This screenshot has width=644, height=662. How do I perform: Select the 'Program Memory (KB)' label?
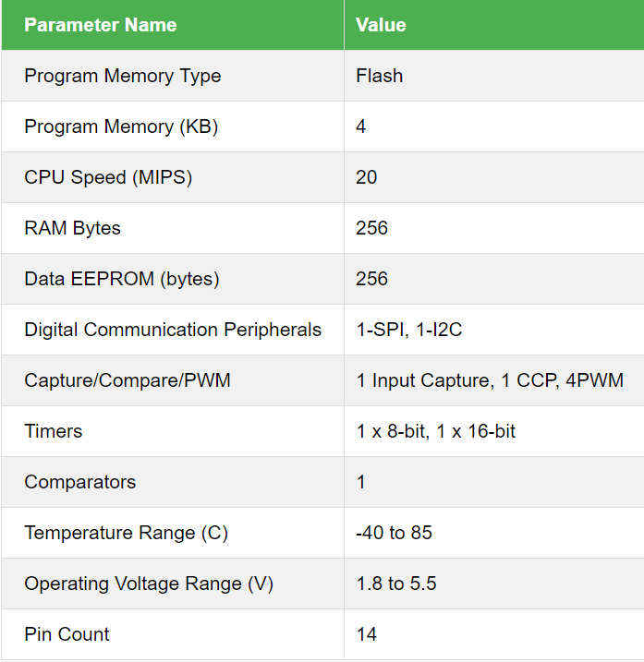click(121, 126)
